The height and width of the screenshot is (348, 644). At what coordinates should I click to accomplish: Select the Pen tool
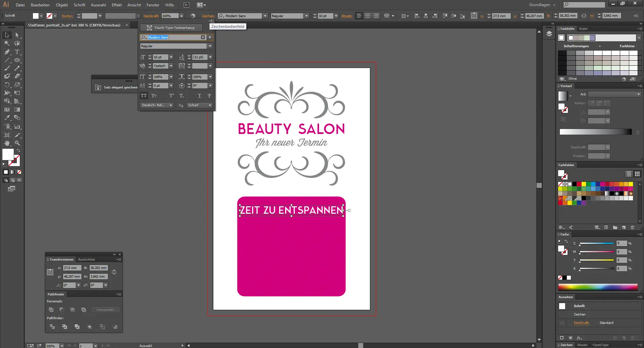[x=7, y=52]
